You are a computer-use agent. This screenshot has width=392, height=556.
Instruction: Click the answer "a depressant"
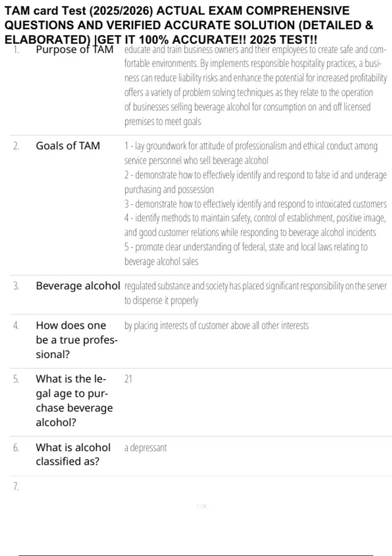pos(146,447)
